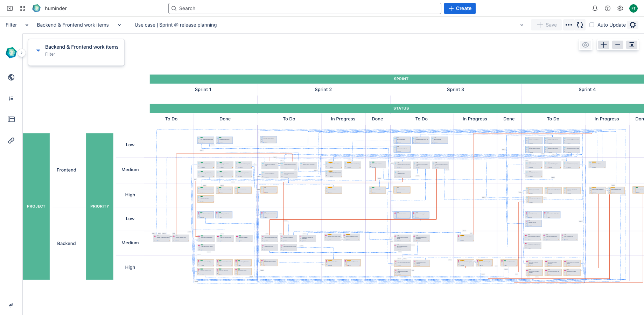644x315 pixels.
Task: Click the refresh sync icon in toolbar
Action: pos(580,25)
